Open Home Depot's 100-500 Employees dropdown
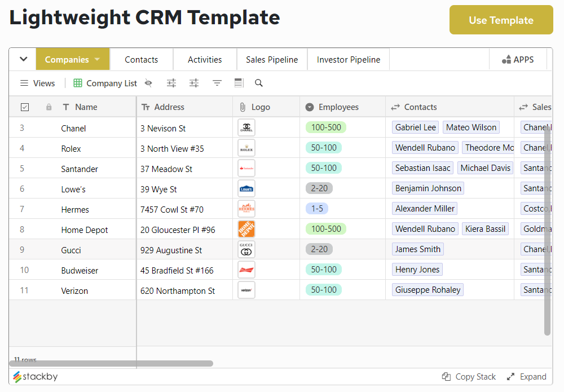Screen dimensions: 564x392 click(x=326, y=229)
